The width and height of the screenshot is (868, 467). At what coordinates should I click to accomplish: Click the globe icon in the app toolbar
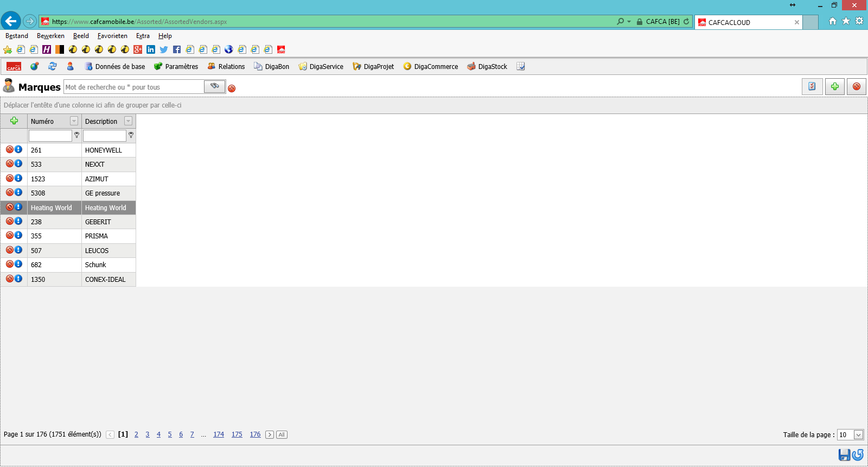point(35,66)
